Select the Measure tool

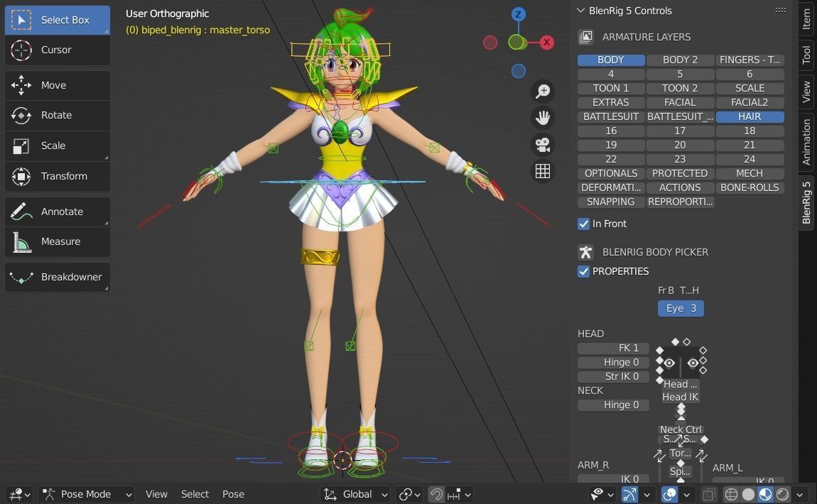(58, 241)
